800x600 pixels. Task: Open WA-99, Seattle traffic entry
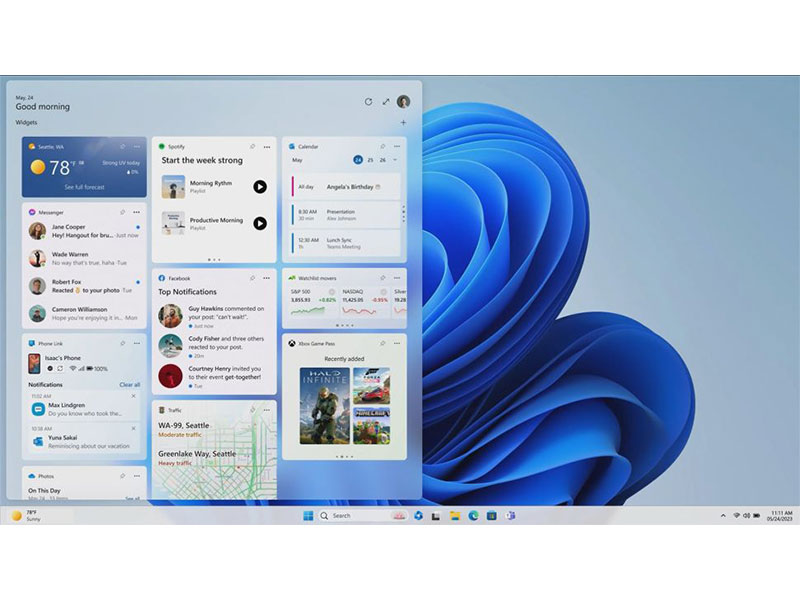point(184,430)
